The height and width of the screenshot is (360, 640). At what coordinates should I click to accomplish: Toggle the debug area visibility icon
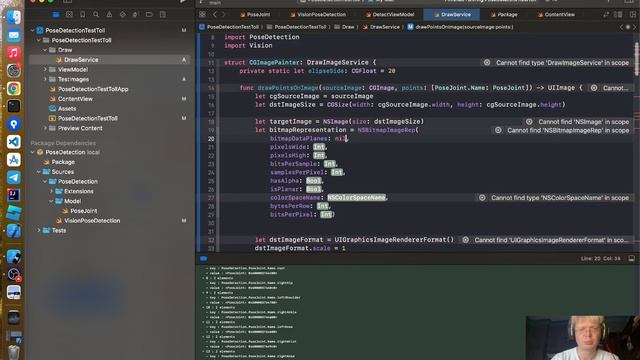631,258
